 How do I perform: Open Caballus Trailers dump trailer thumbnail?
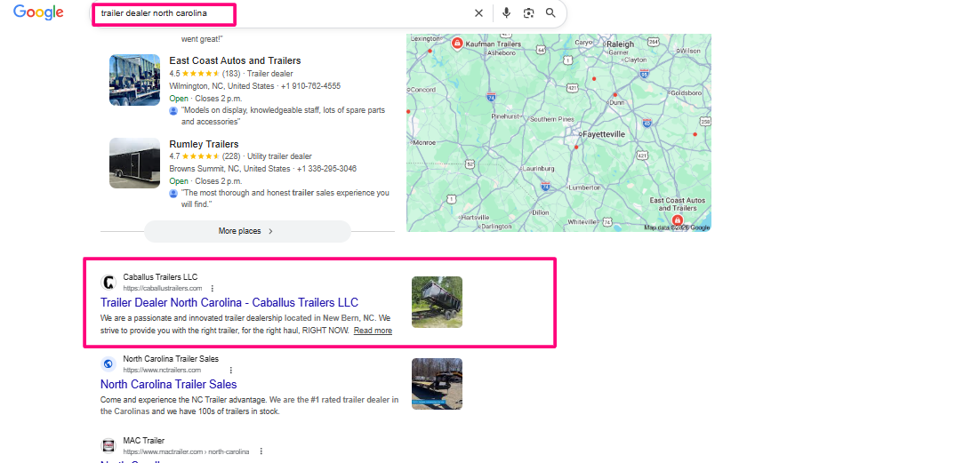[x=437, y=302]
